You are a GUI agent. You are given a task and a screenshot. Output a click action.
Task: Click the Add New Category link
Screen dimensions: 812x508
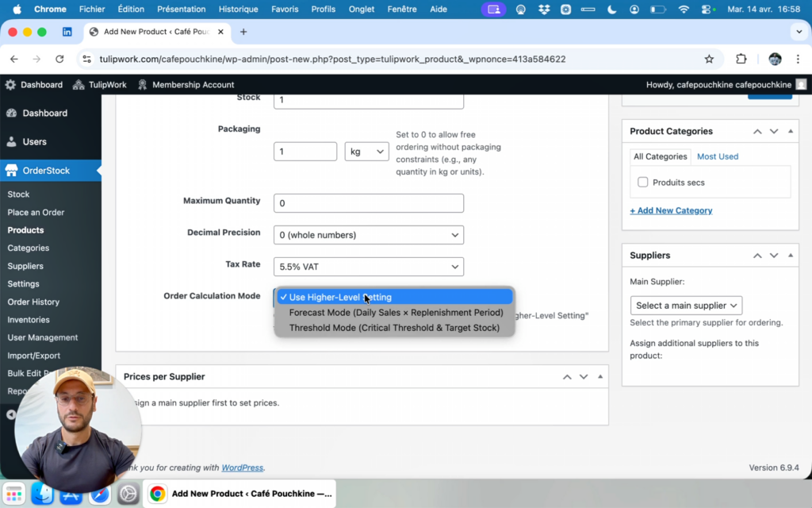(671, 210)
